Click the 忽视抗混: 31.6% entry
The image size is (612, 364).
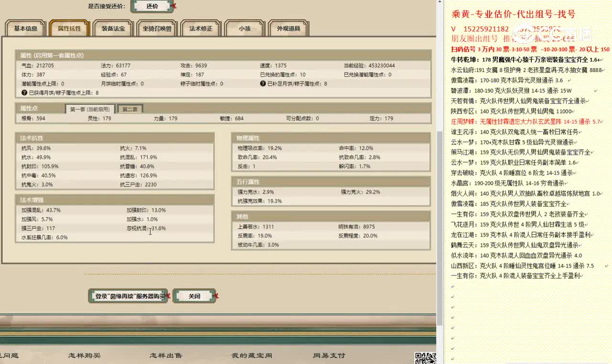(x=146, y=228)
